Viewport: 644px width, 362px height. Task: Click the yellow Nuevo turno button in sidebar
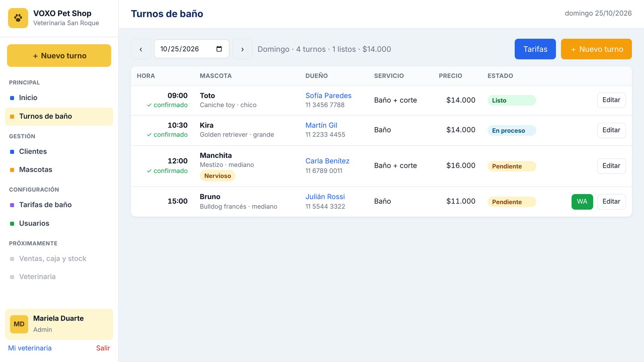[x=59, y=56]
